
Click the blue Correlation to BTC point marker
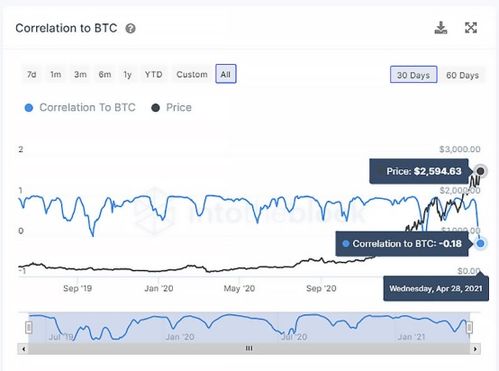pyautogui.click(x=480, y=244)
